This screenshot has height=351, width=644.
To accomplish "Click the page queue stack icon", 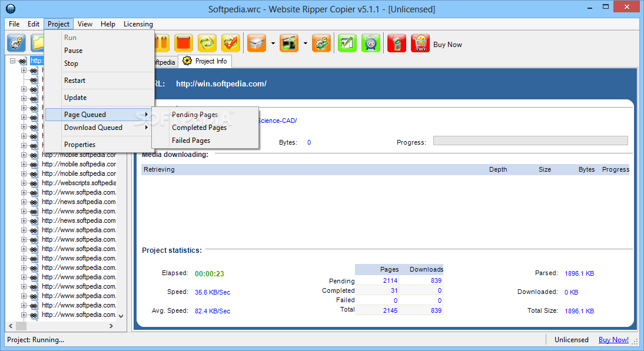I will (257, 43).
